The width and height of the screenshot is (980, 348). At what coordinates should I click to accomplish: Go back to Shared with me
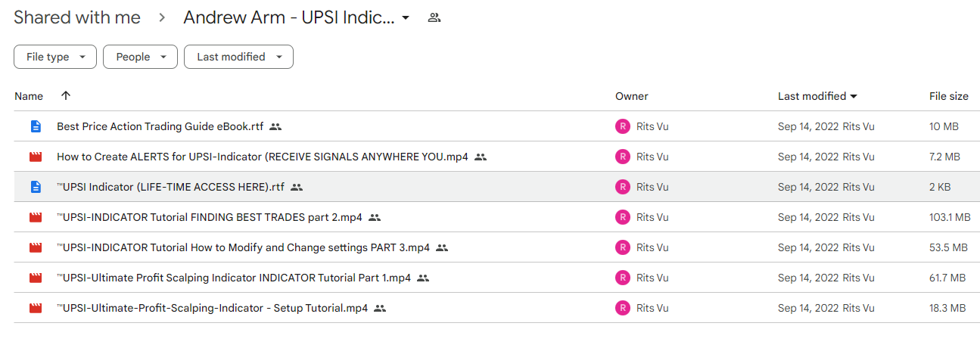[77, 18]
